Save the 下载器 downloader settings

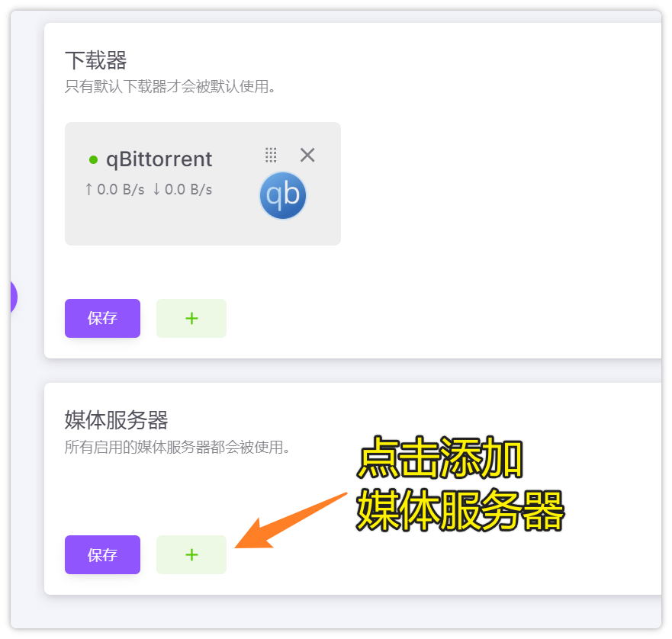click(102, 318)
